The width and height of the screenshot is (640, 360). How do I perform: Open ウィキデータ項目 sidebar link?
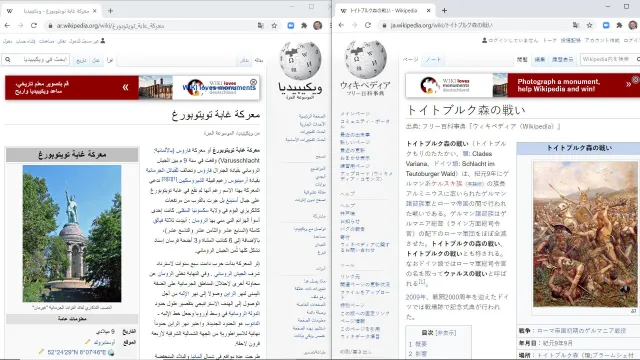pos(360,337)
